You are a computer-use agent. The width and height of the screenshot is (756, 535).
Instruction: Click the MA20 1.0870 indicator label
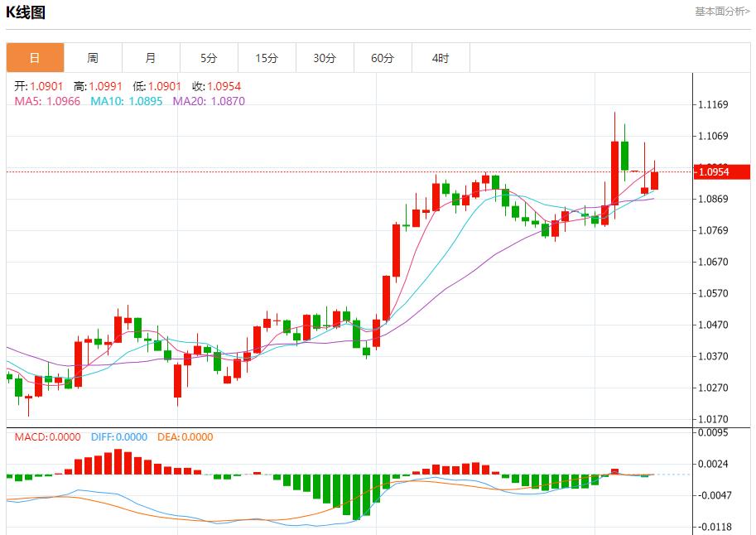209,101
